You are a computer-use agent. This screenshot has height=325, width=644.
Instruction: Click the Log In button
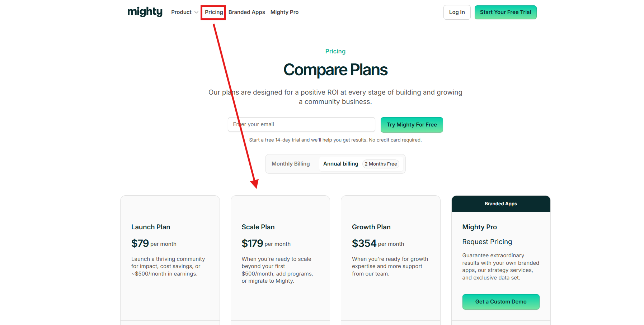pyautogui.click(x=456, y=12)
